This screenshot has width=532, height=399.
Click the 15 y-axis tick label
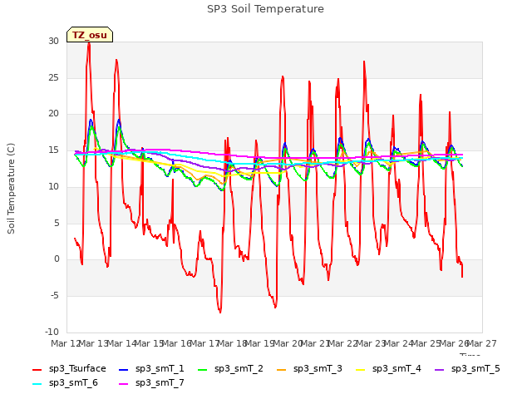(x=53, y=150)
